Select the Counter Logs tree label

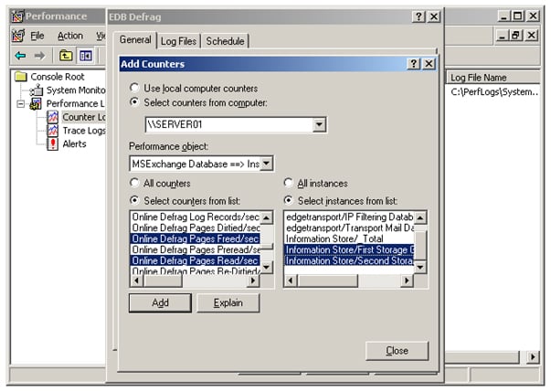[84, 117]
